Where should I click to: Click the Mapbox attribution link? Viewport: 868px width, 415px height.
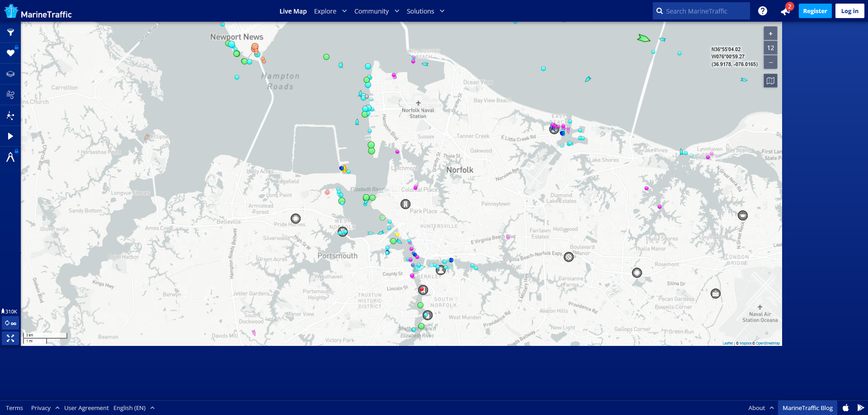(745, 343)
